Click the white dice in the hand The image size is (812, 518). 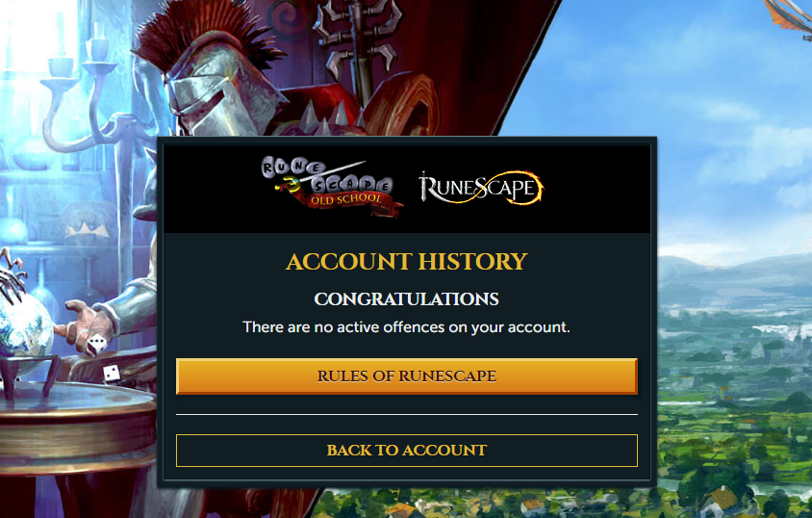(96, 345)
